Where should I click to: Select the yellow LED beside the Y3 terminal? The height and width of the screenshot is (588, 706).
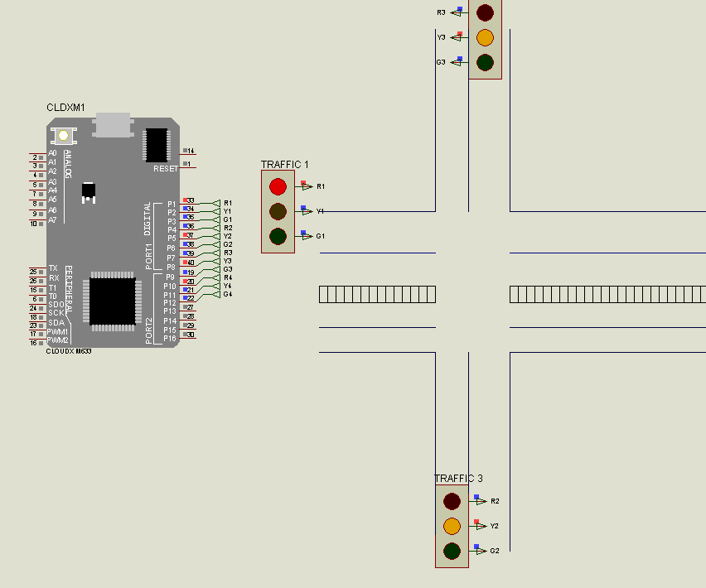pos(485,37)
